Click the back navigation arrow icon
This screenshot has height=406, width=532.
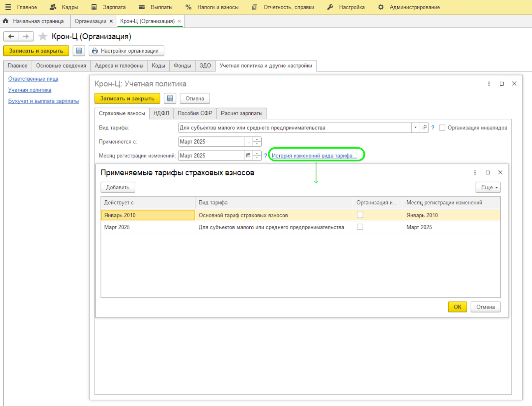click(11, 36)
